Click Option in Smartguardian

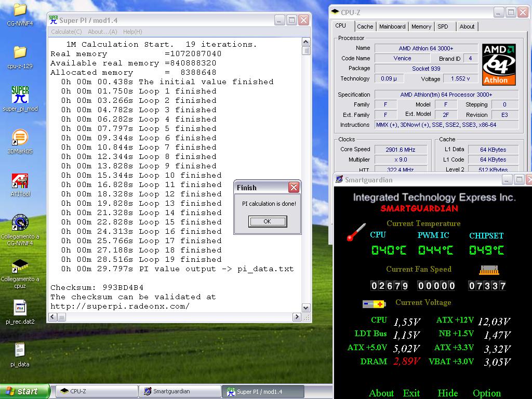pos(487,393)
